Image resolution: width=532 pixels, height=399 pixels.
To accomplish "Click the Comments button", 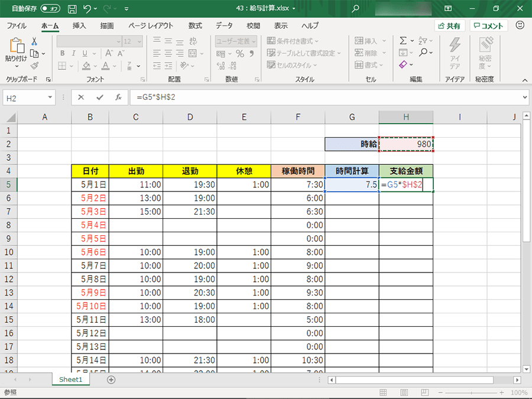I will pyautogui.click(x=488, y=26).
